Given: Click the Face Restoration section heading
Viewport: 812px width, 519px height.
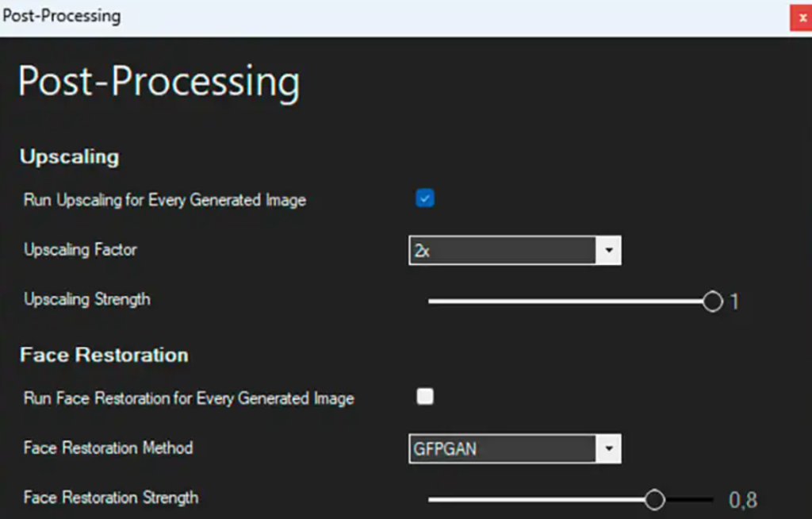Looking at the screenshot, I should (103, 355).
